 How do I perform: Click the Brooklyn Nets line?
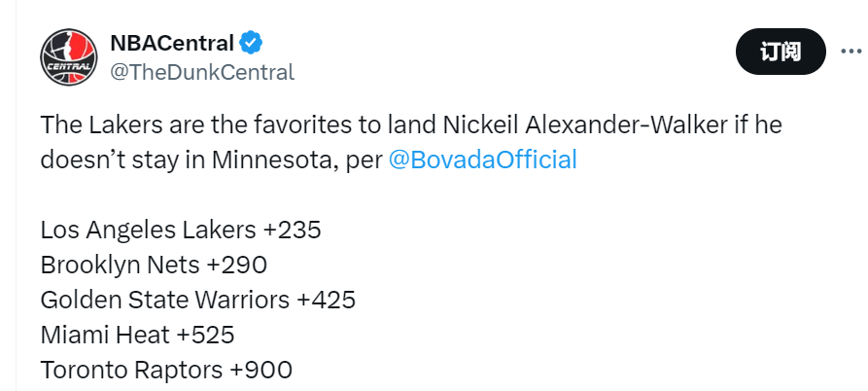tap(154, 265)
